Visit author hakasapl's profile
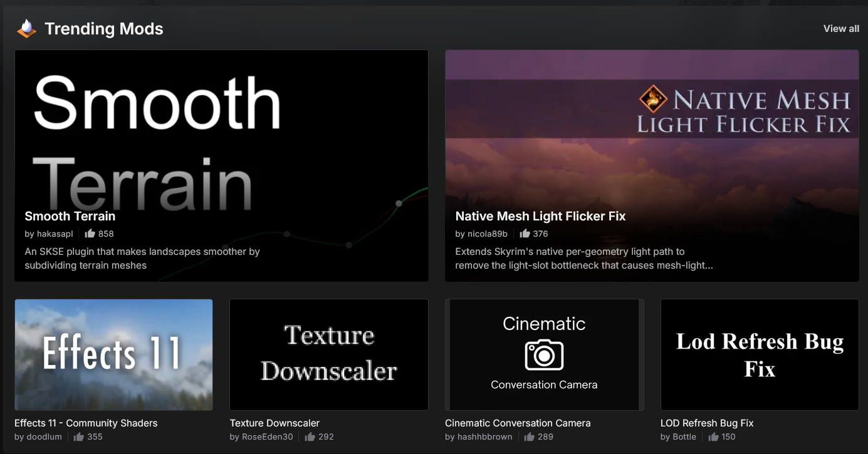Screen dimensions: 868x454 (55, 234)
